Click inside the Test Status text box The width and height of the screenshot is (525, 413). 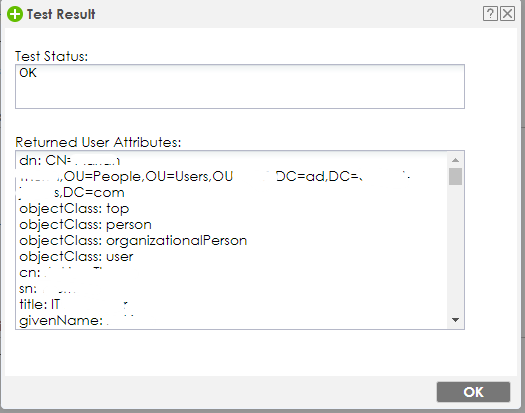240,86
